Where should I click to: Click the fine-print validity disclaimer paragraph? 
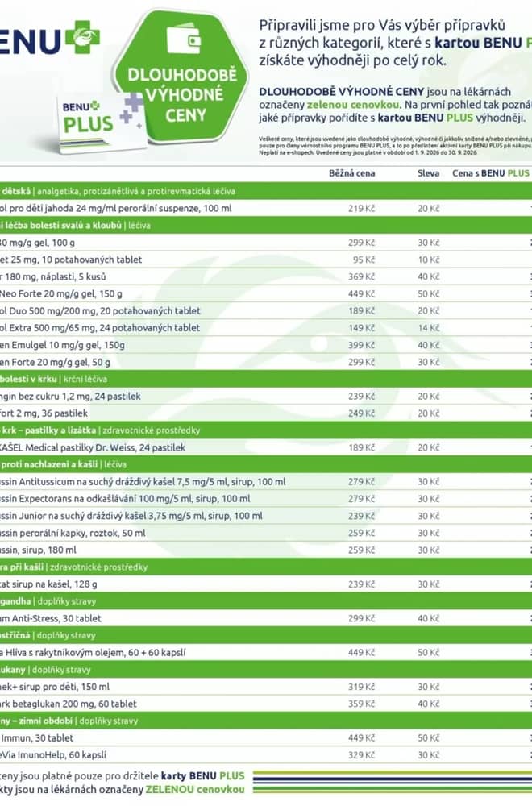pos(395,145)
